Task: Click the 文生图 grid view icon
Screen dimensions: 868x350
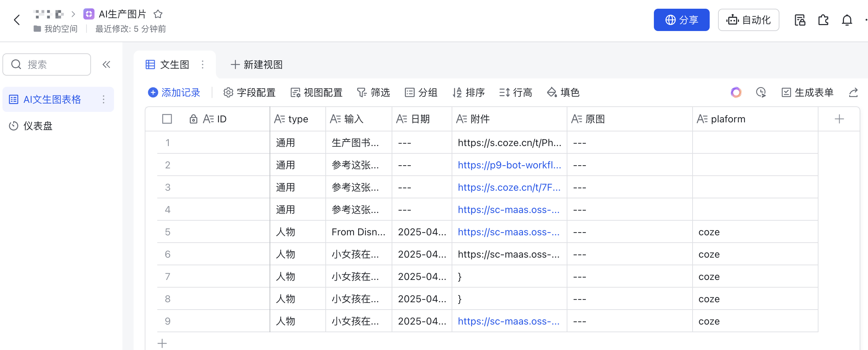Action: pos(150,64)
